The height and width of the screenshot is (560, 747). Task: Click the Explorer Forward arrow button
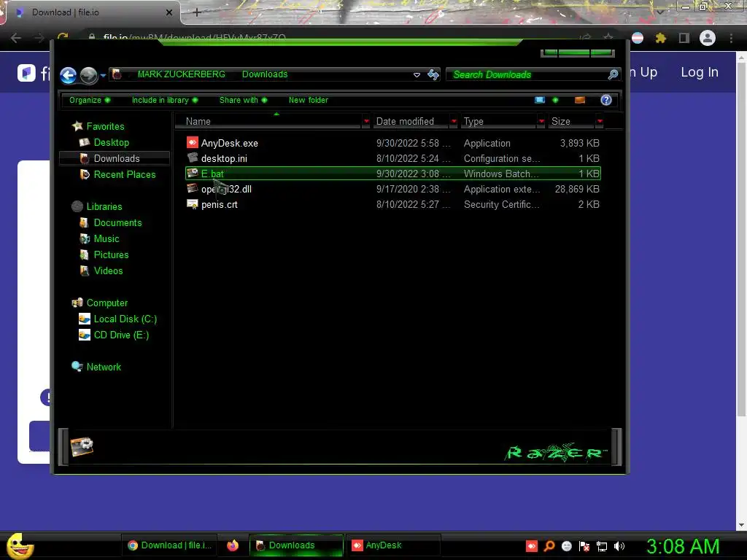click(x=88, y=75)
